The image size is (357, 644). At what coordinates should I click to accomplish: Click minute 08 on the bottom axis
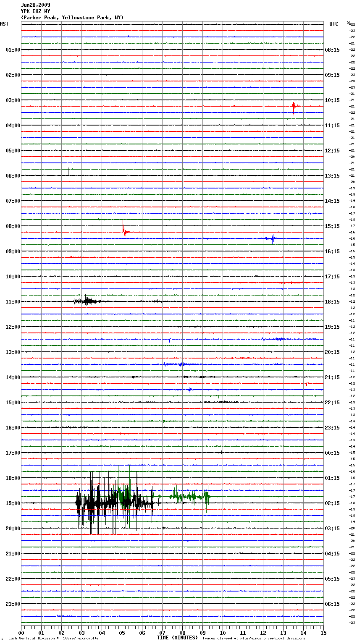(183, 633)
